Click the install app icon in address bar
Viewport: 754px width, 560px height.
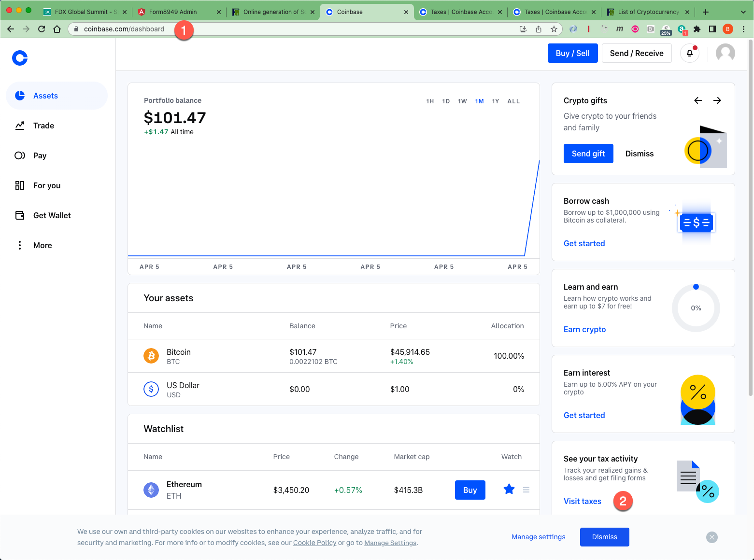[x=523, y=29]
